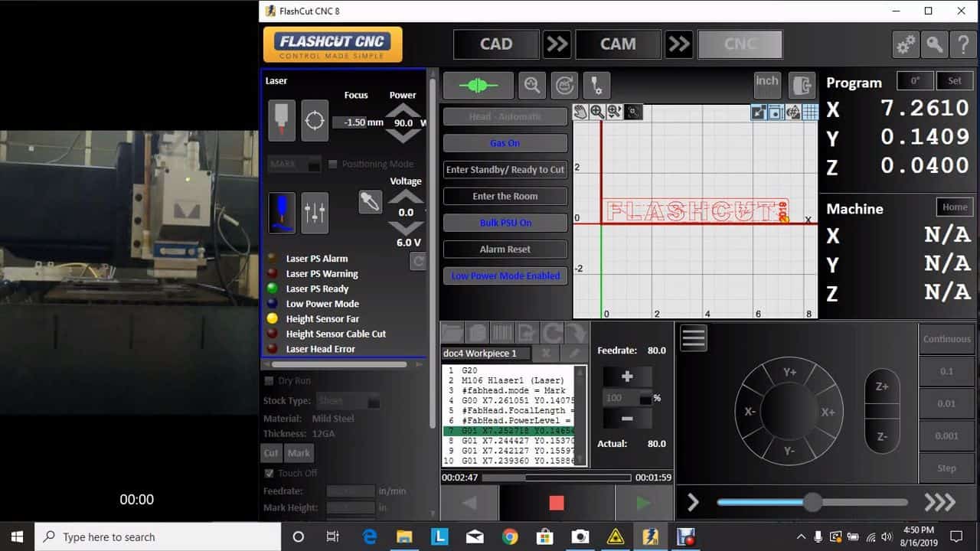The height and width of the screenshot is (551, 980).
Task: Switch to the CAD tab
Action: (x=496, y=44)
